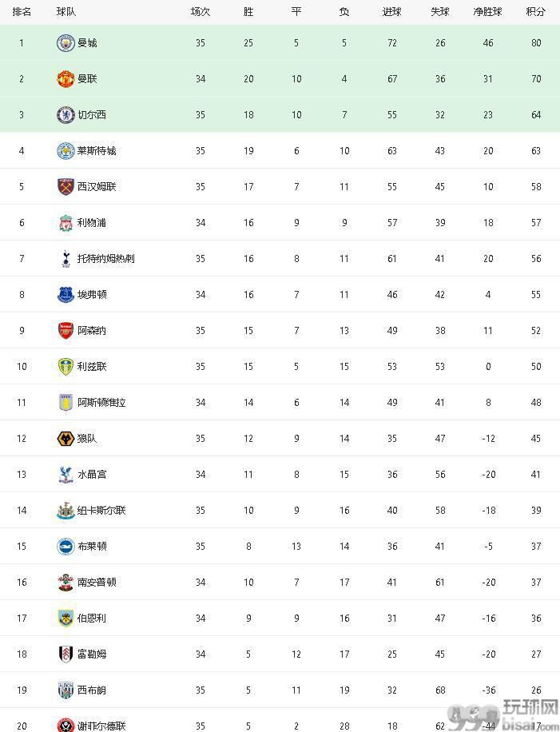
Task: Click the West Ham United crest
Action: 66,187
